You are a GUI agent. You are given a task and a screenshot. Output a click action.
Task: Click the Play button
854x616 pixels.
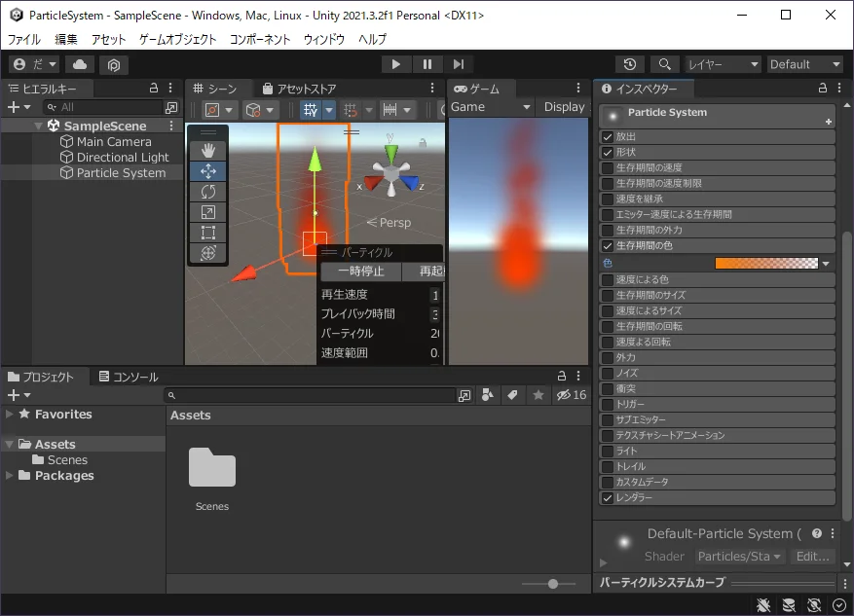(396, 64)
